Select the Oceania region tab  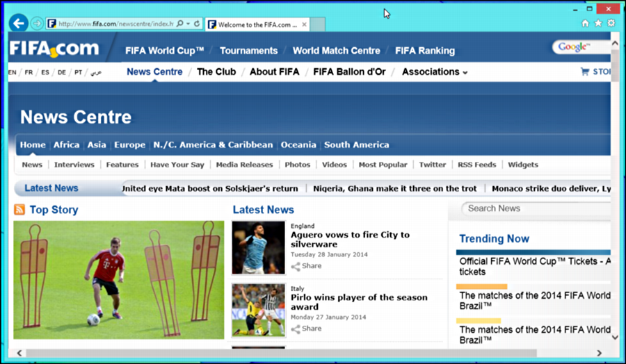pos(298,144)
